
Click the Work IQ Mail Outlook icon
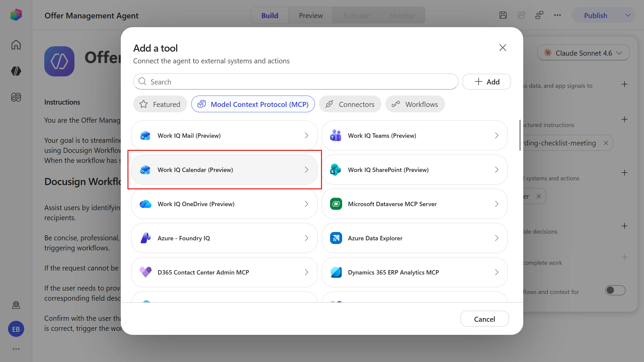click(x=146, y=135)
